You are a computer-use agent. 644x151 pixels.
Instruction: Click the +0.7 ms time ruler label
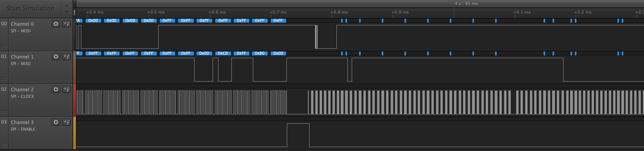[x=278, y=12]
